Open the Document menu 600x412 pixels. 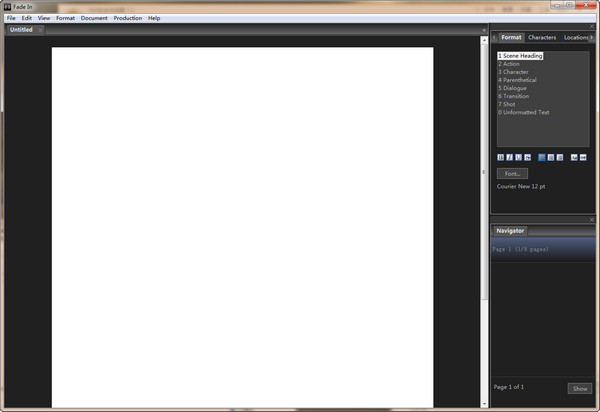pos(94,18)
